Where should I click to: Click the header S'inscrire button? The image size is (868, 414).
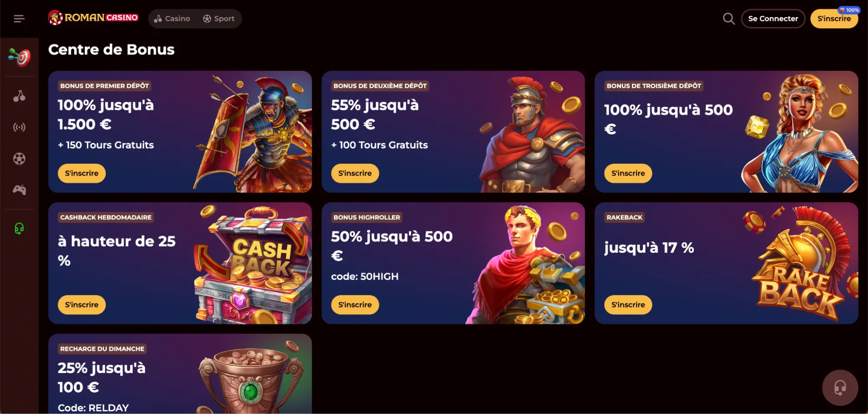pos(834,19)
